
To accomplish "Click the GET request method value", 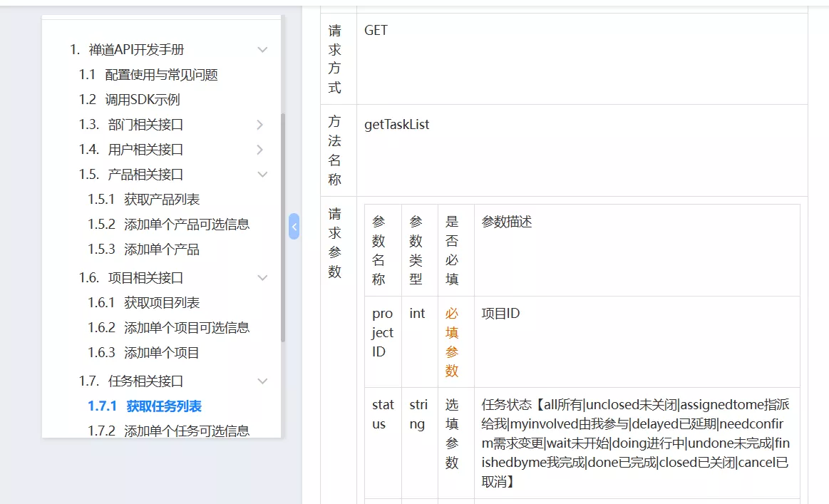I will (376, 31).
